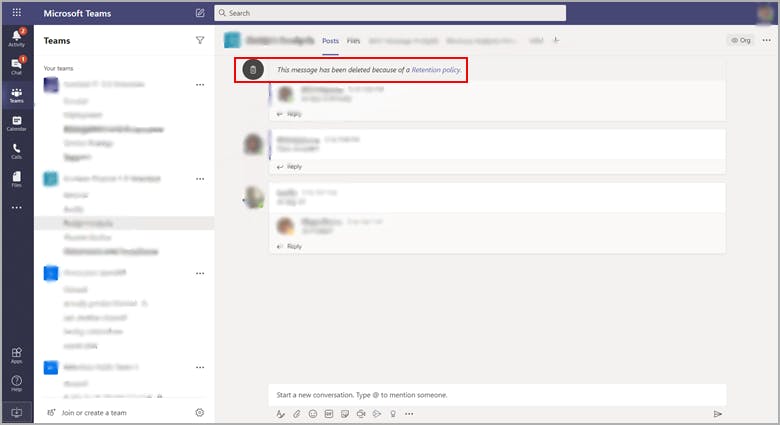
Task: Filter the teams list with the funnel icon
Action: 200,40
